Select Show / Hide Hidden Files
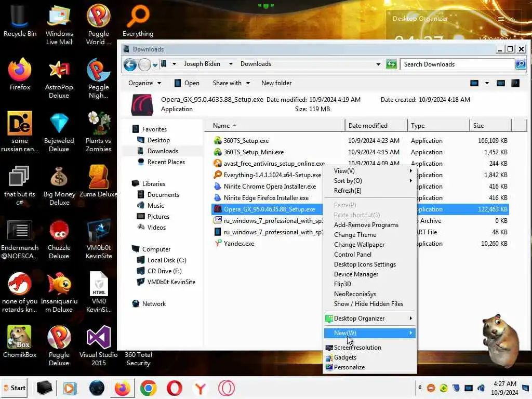 (x=370, y=303)
